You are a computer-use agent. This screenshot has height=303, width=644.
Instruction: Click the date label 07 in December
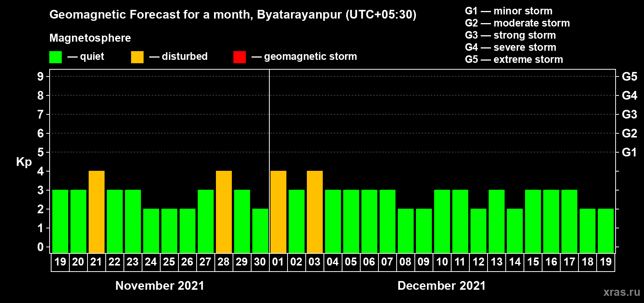(387, 262)
